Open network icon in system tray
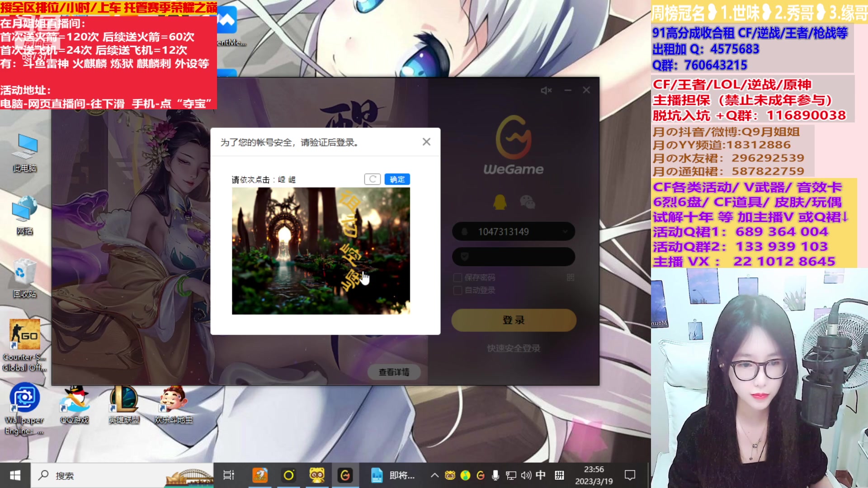 tap(511, 475)
